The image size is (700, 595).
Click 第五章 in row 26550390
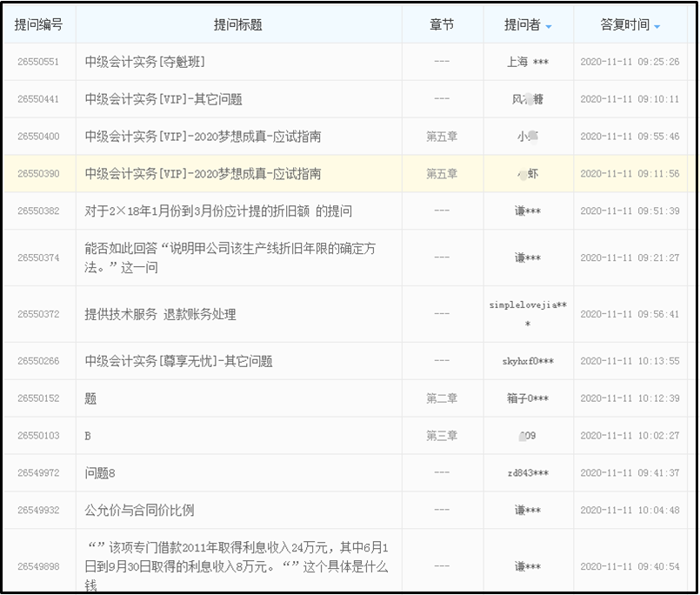[442, 173]
